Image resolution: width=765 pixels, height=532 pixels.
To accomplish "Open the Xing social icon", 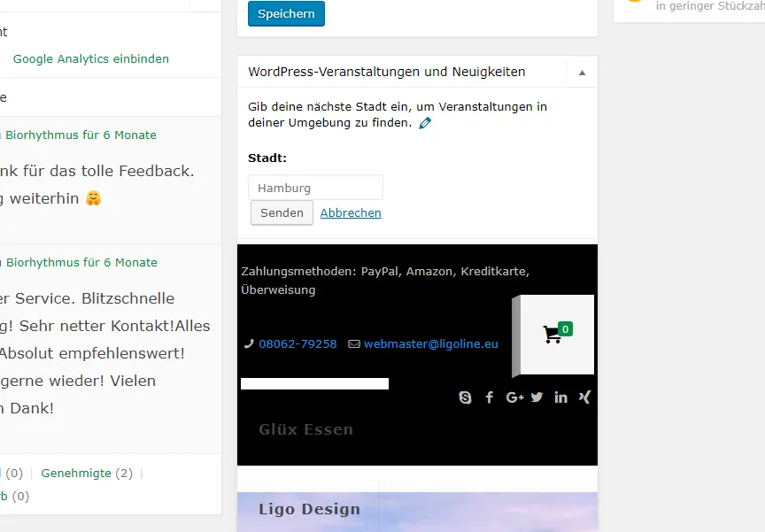I will [584, 397].
